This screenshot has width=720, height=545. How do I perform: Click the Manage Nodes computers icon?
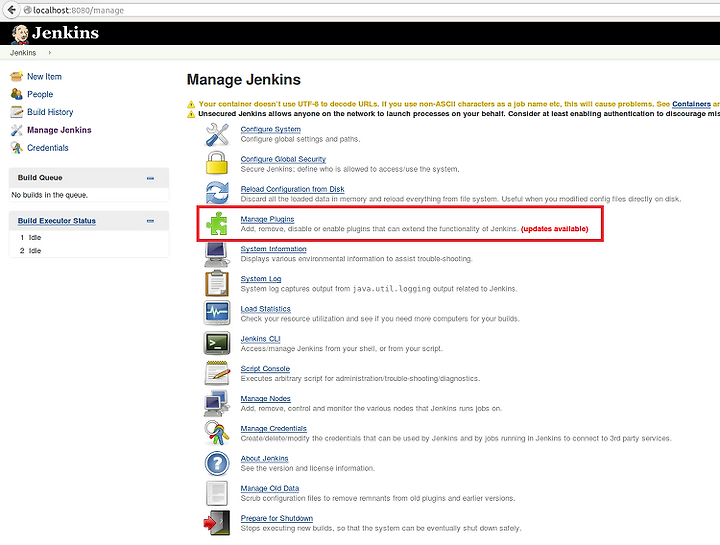pos(217,403)
